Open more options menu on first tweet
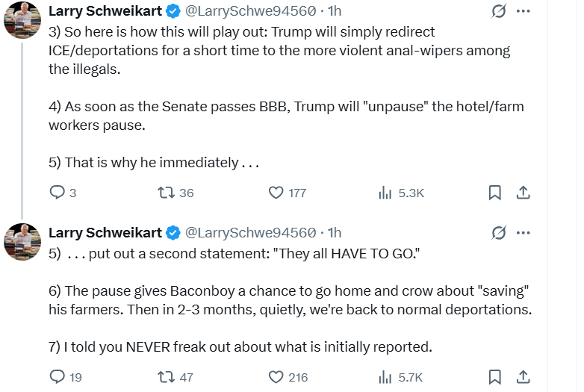Image resolution: width=584 pixels, height=392 pixels. 524,11
